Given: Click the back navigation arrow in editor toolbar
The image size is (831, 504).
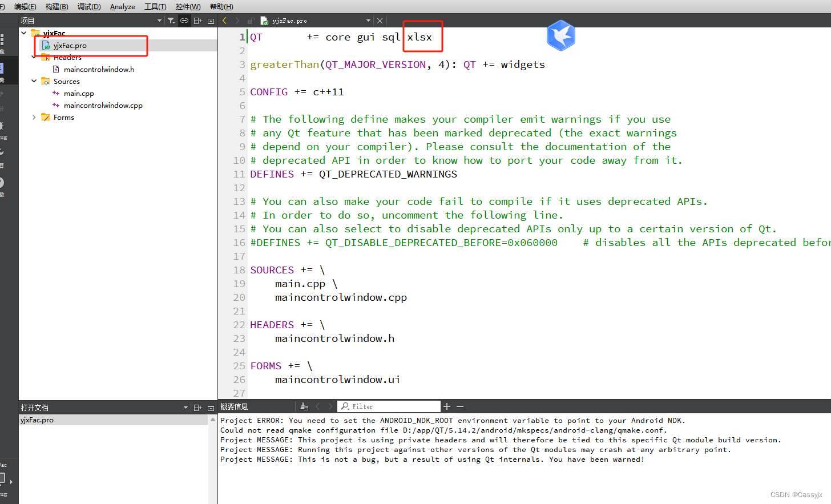Looking at the screenshot, I should pos(224,21).
